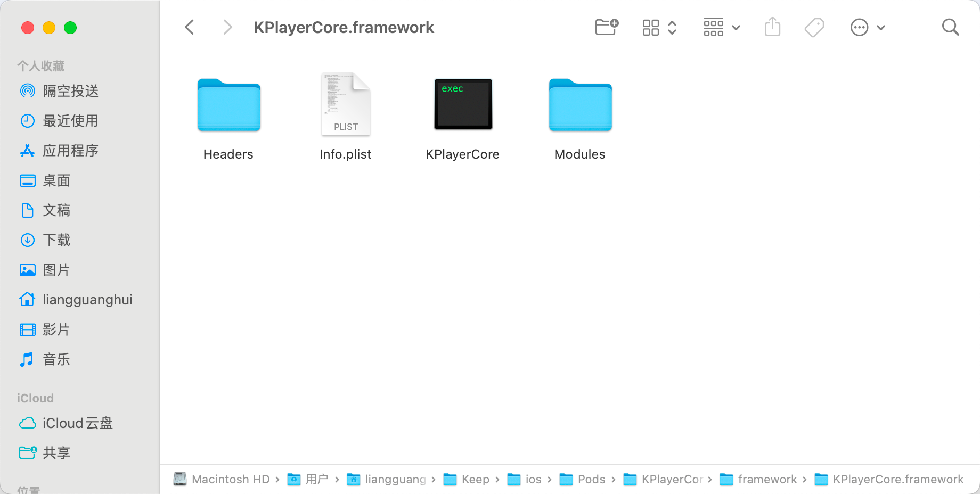Click the 个人收藏 sidebar section header
Image resolution: width=980 pixels, height=494 pixels.
coord(40,66)
